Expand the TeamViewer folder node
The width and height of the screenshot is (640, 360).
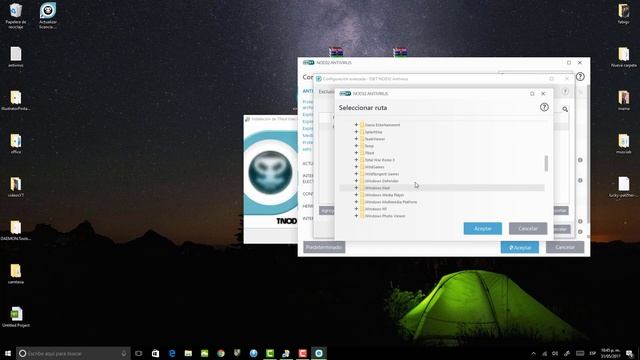point(356,139)
